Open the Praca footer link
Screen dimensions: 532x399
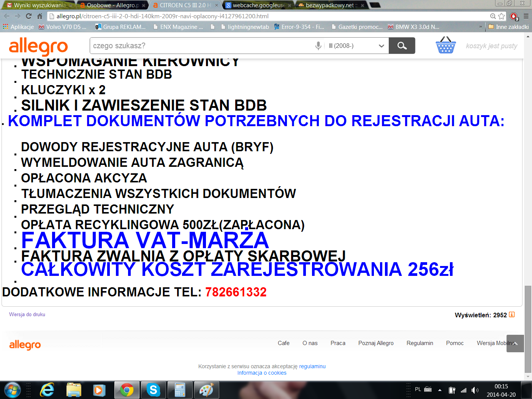(338, 343)
